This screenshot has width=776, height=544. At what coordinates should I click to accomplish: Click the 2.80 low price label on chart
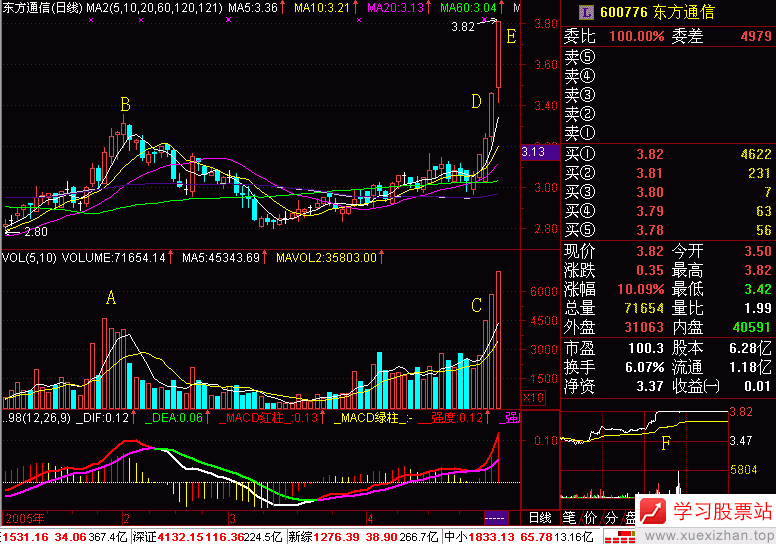click(36, 232)
